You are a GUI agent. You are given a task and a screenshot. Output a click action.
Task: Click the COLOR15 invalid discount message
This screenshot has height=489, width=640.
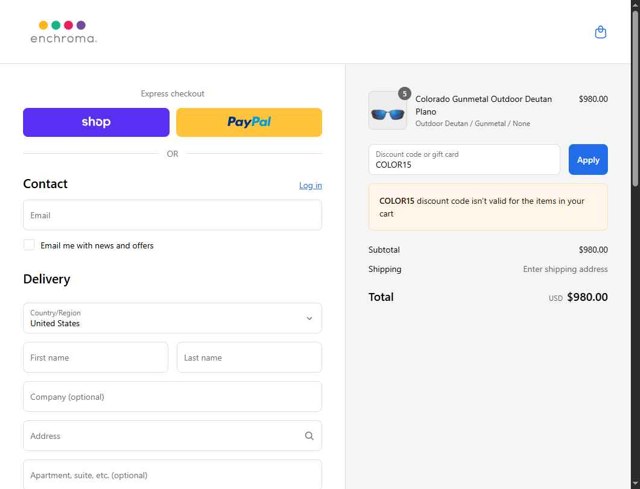[488, 207]
